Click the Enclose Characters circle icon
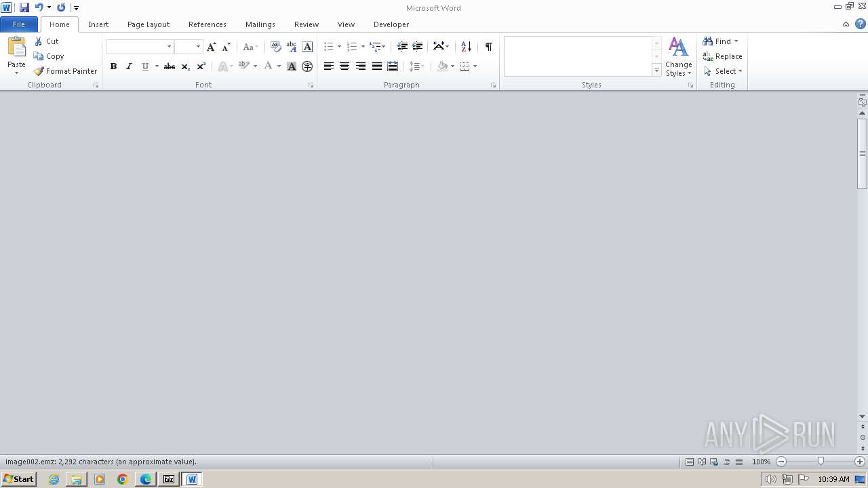This screenshot has width=868, height=488. (307, 66)
